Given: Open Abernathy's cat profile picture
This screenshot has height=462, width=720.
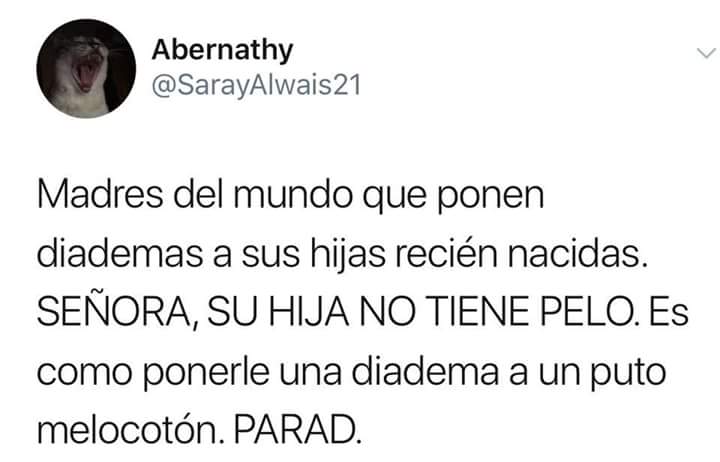Looking at the screenshot, I should tap(86, 68).
